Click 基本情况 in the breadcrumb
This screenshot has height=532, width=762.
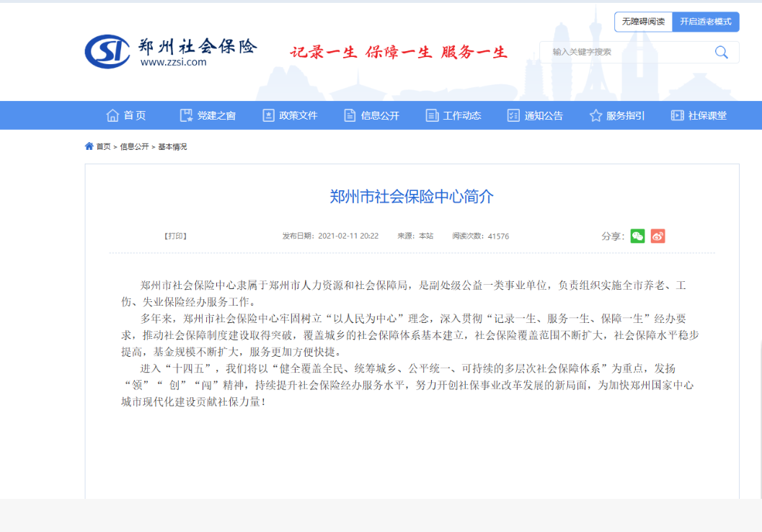coord(172,146)
